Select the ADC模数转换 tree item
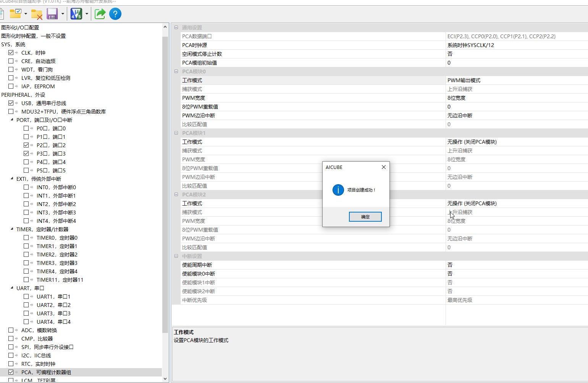The width and height of the screenshot is (588, 383). point(39,330)
